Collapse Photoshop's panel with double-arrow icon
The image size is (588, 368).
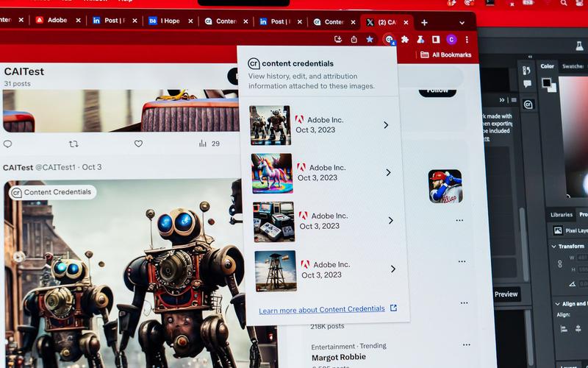coord(502,100)
